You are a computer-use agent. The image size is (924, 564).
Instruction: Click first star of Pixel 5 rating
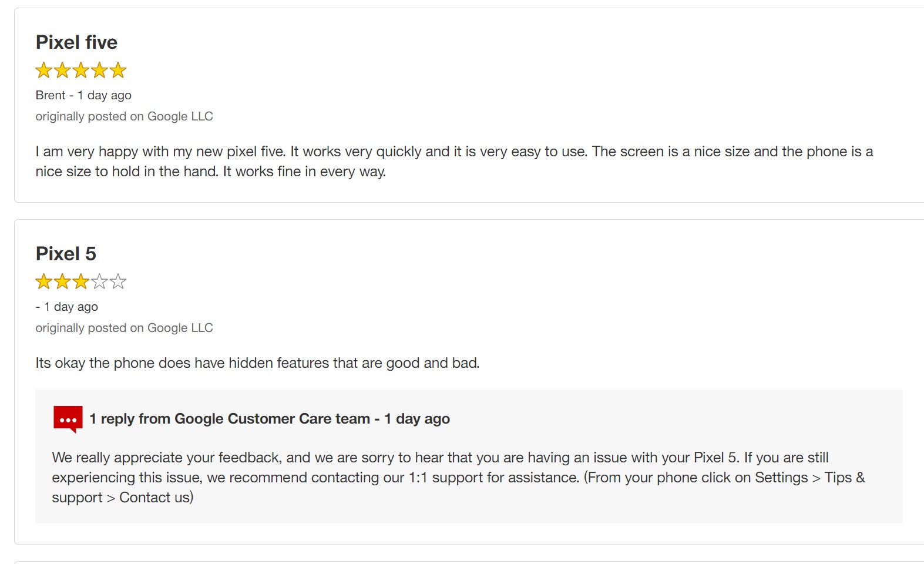pos(44,281)
